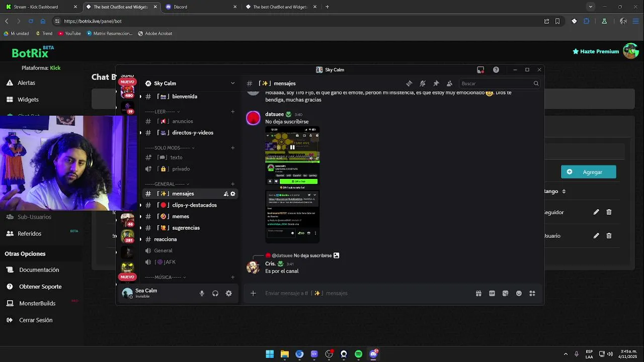Switch to Stream - Kick Dashboard tab
This screenshot has width=644, height=362.
(40, 7)
